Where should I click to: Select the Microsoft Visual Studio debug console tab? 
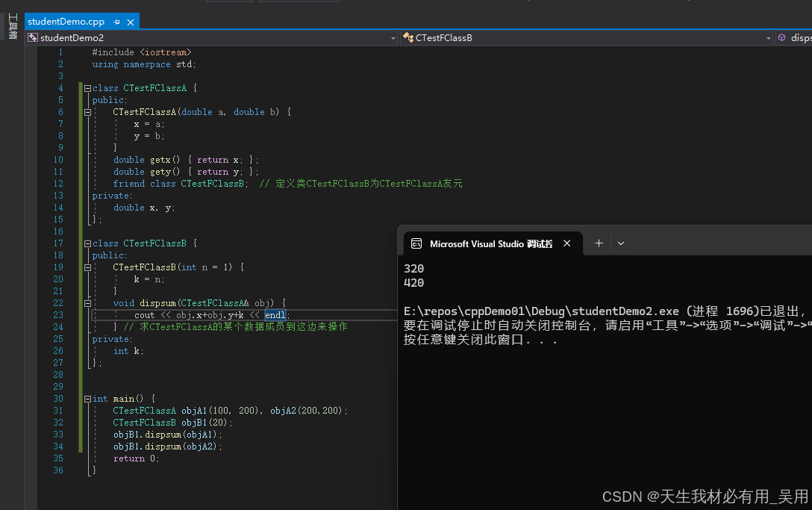coord(491,243)
